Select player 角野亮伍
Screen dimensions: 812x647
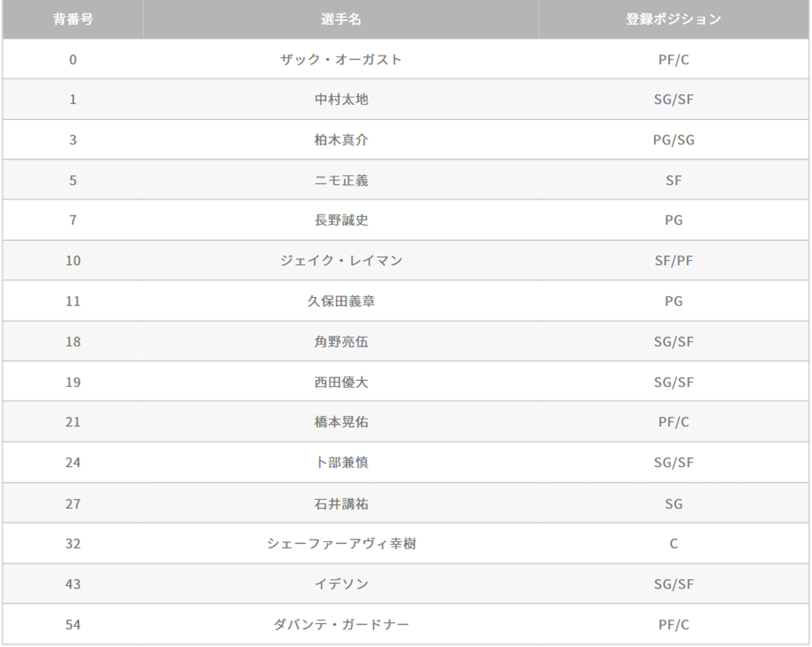click(x=341, y=342)
